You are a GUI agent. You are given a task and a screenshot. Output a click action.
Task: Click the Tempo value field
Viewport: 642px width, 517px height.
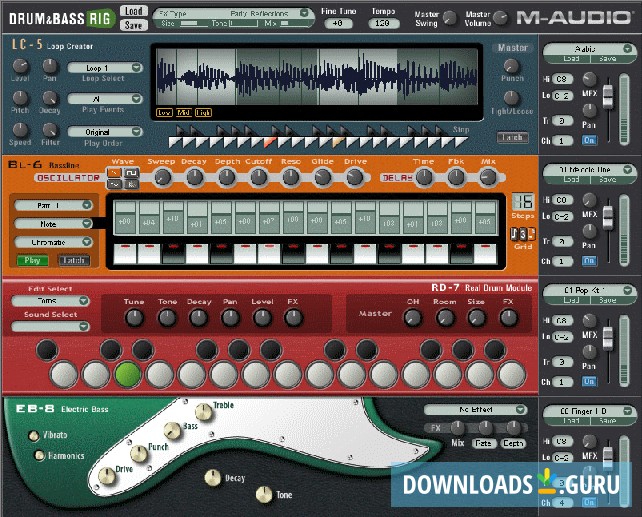click(x=383, y=23)
